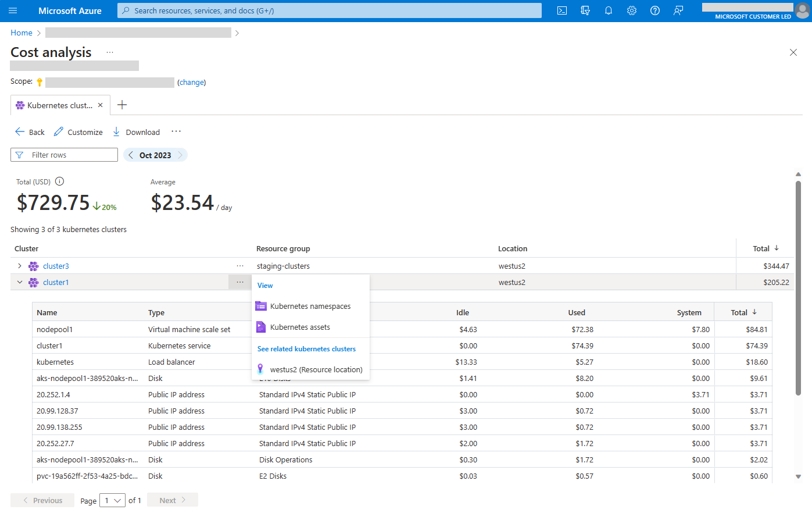Image resolution: width=812 pixels, height=513 pixels.
Task: Click the change scope link
Action: [x=192, y=82]
